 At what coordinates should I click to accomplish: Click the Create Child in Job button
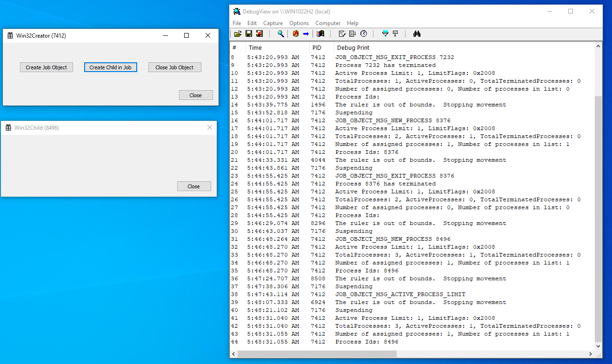click(x=111, y=67)
